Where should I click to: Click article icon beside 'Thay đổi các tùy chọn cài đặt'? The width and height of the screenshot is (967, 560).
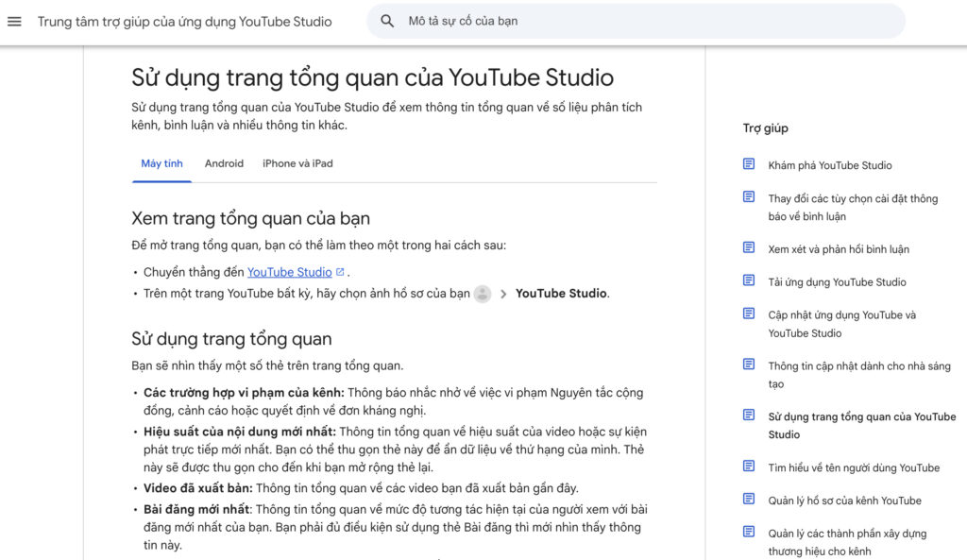pyautogui.click(x=749, y=196)
